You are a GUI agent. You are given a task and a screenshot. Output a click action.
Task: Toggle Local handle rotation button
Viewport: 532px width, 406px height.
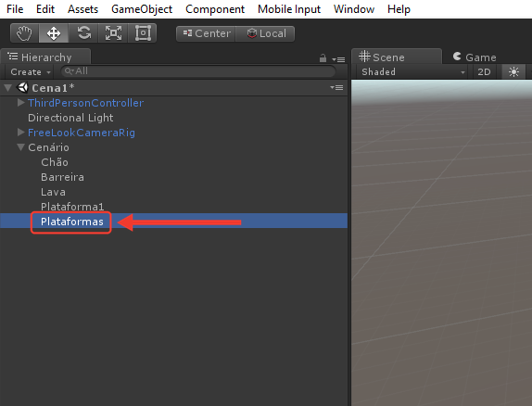(265, 33)
